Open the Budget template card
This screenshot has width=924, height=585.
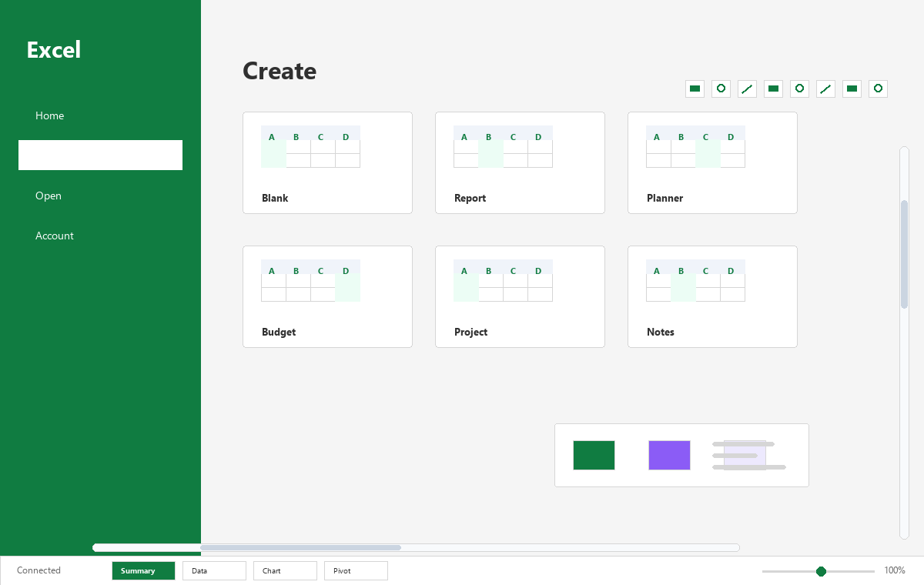(327, 296)
